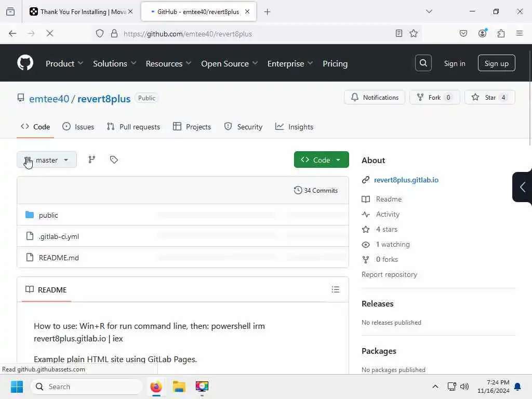Screen dimensions: 532x399
Task: Click the Notifications button
Action: [x=374, y=97]
